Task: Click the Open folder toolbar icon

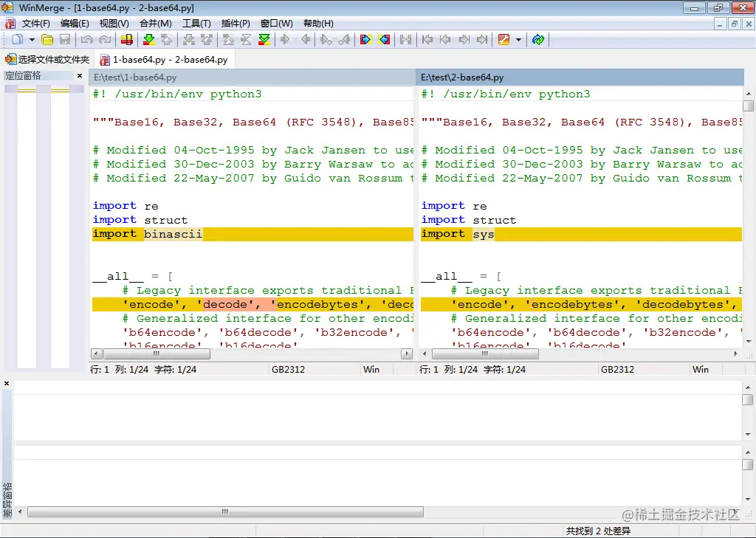Action: tap(47, 40)
